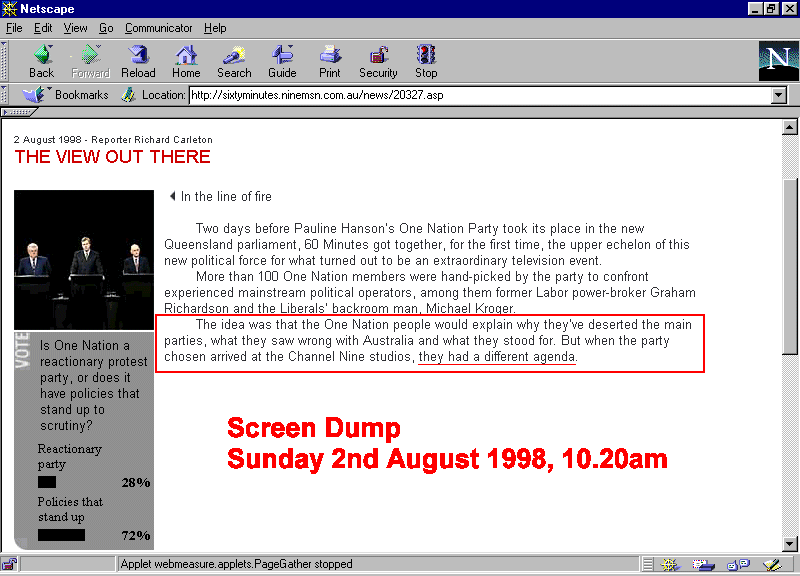Viewport: 800px width, 576px height.
Task: Open the View menu
Action: 75,28
